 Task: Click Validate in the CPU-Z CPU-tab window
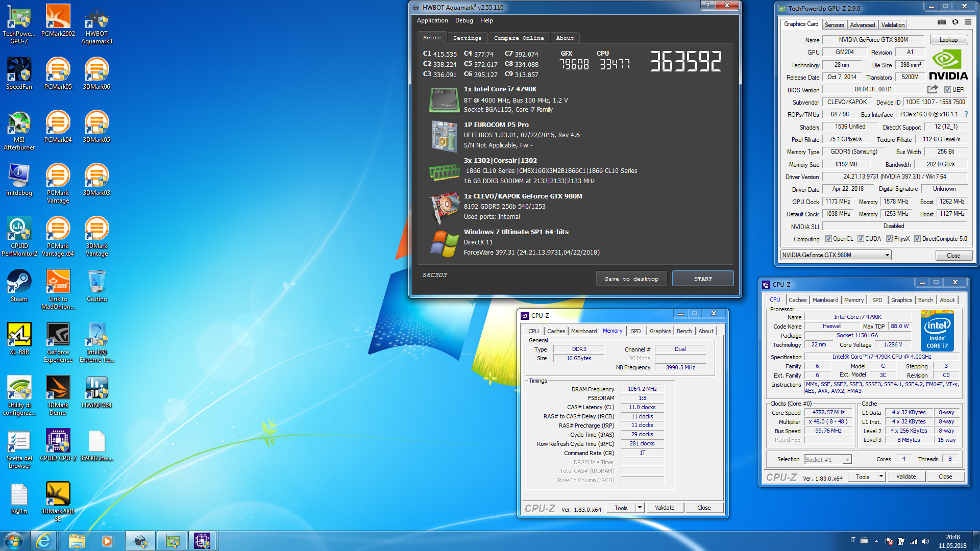(x=906, y=477)
